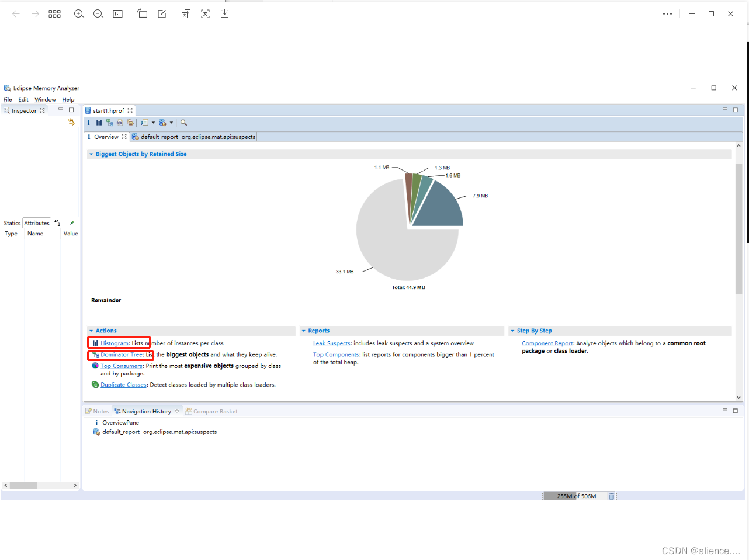The height and width of the screenshot is (560, 749).
Task: Minimize the start1.hprof editor area
Action: 725,109
